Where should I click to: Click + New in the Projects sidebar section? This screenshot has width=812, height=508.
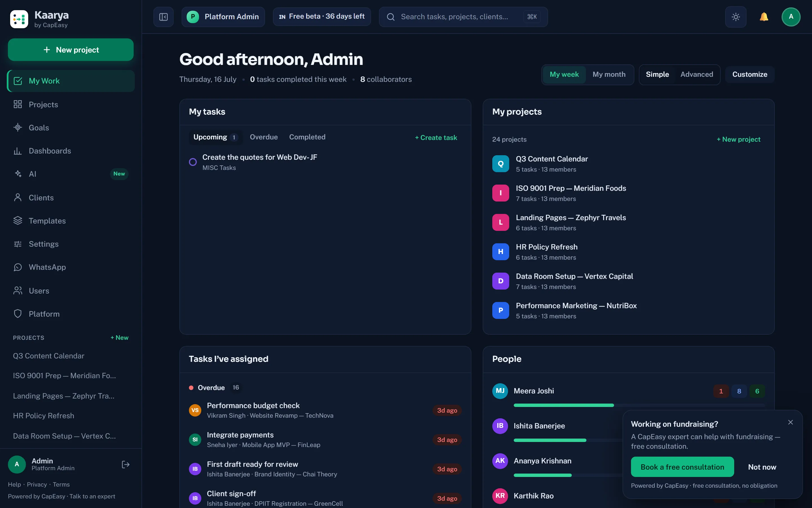(x=120, y=338)
